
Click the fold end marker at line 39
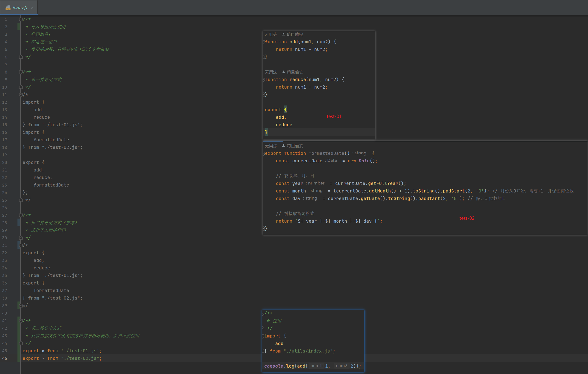tap(21, 306)
